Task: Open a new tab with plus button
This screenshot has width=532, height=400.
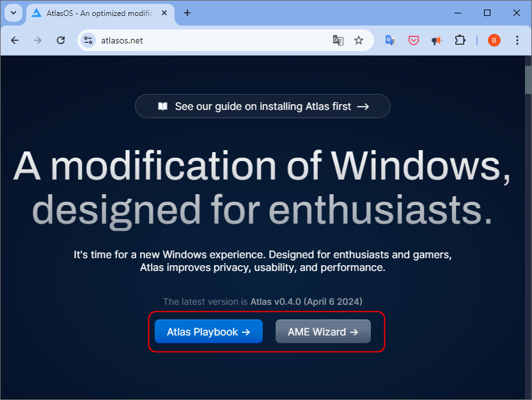Action: (187, 13)
